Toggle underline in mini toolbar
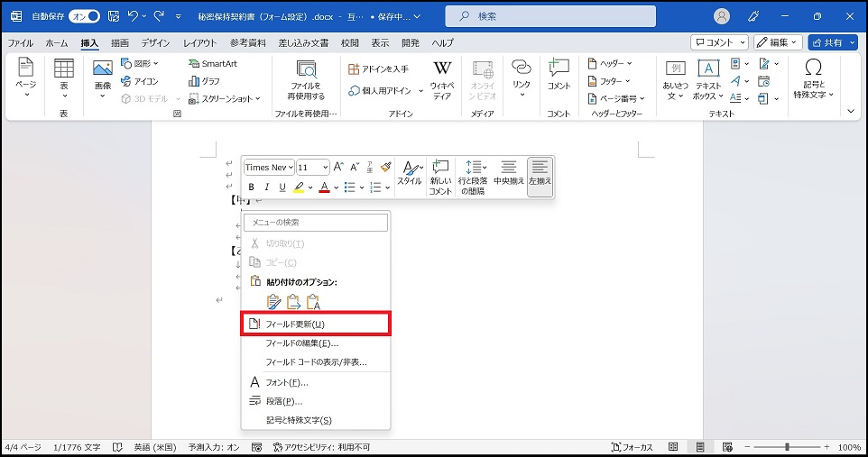The height and width of the screenshot is (457, 868). pyautogui.click(x=282, y=187)
